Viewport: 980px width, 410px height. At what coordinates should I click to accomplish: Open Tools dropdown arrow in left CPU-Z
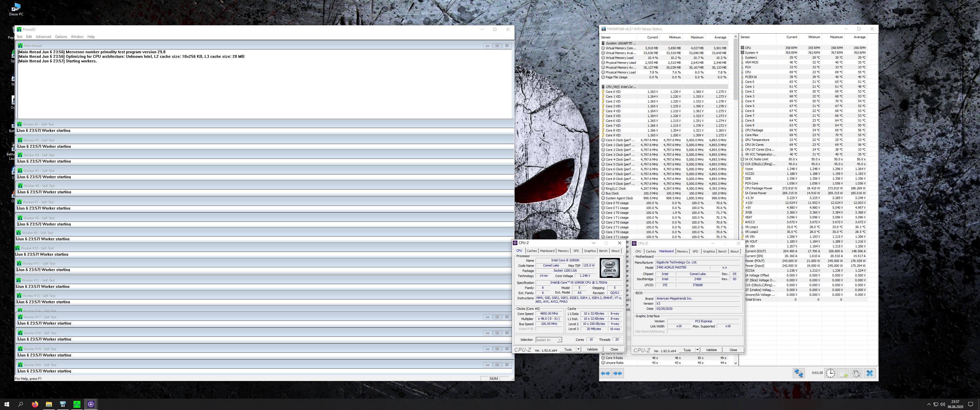tap(578, 349)
